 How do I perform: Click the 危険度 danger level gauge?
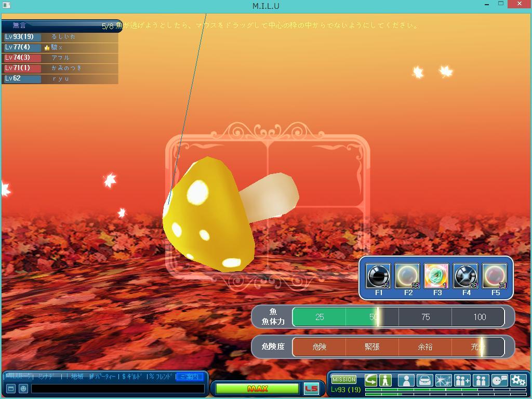pos(398,347)
